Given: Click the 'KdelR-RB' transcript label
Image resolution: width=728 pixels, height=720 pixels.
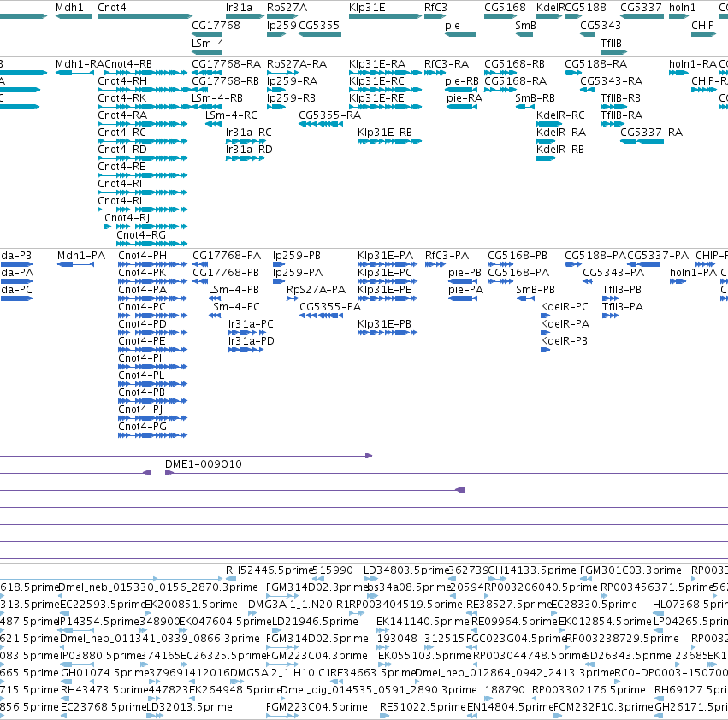Looking at the screenshot, I should (560, 150).
